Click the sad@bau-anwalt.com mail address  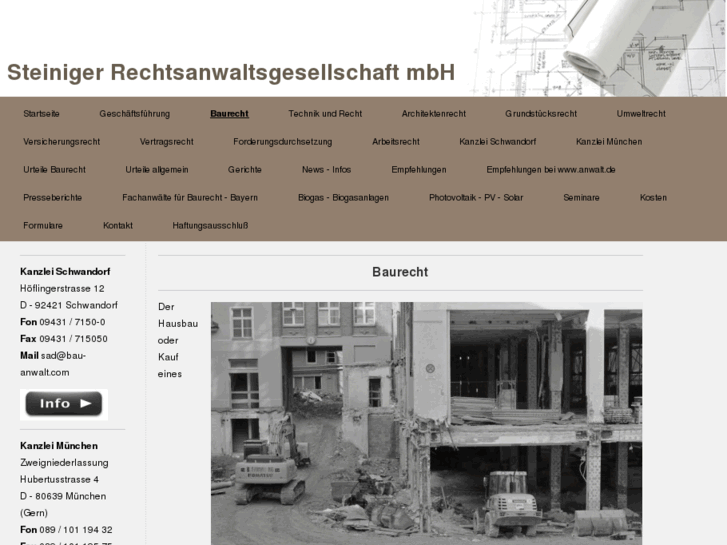[53, 364]
